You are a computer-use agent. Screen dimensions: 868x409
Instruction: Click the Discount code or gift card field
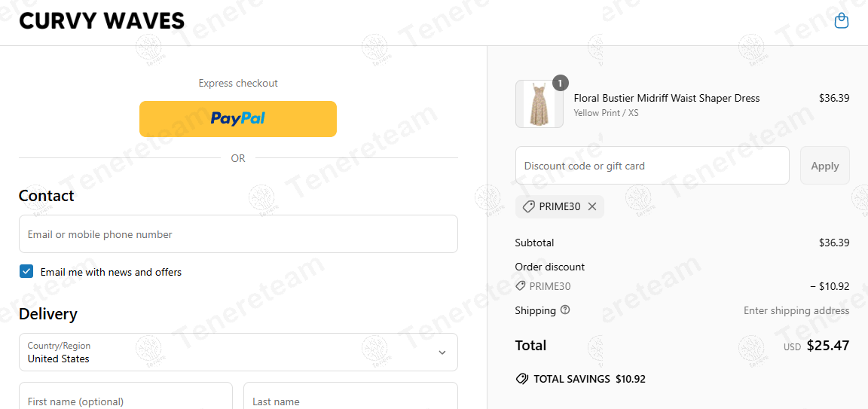click(652, 166)
